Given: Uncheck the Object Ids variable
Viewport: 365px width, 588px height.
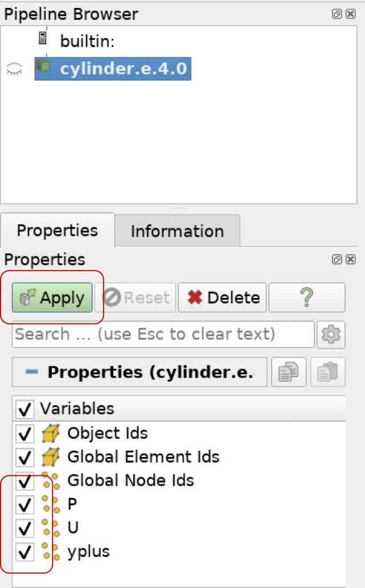Looking at the screenshot, I should click(24, 434).
